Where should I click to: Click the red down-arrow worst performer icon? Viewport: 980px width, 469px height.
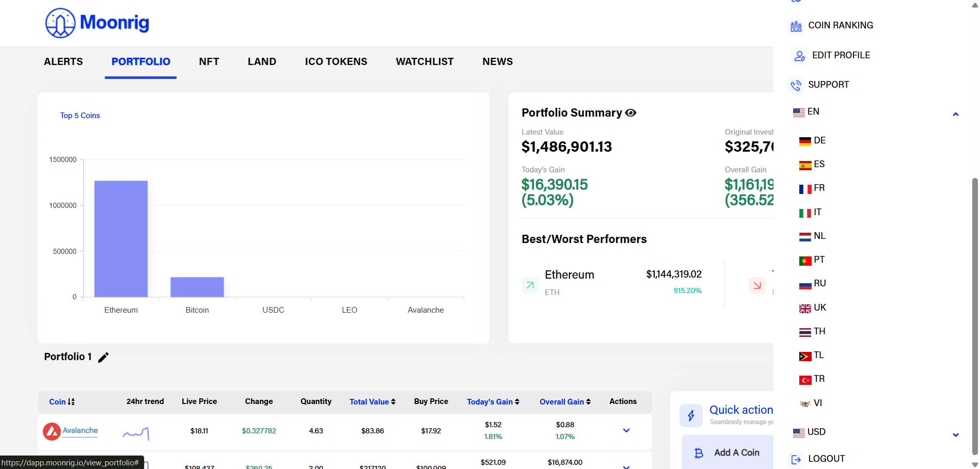click(x=757, y=285)
